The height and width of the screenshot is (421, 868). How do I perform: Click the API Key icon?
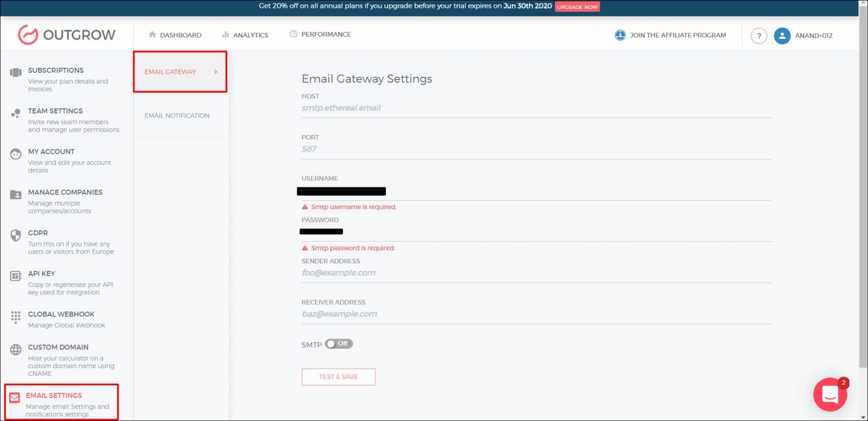16,276
